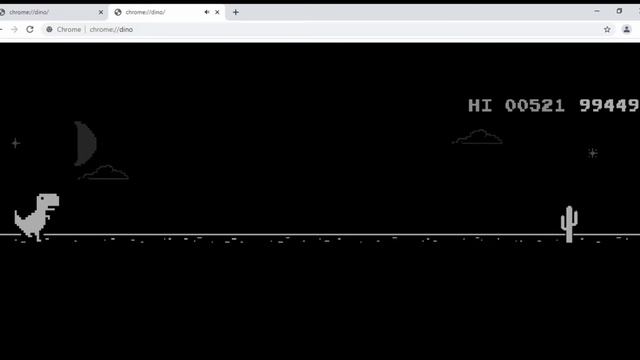640x360 pixels.
Task: Minimize the Chrome window
Action: coord(597,11)
